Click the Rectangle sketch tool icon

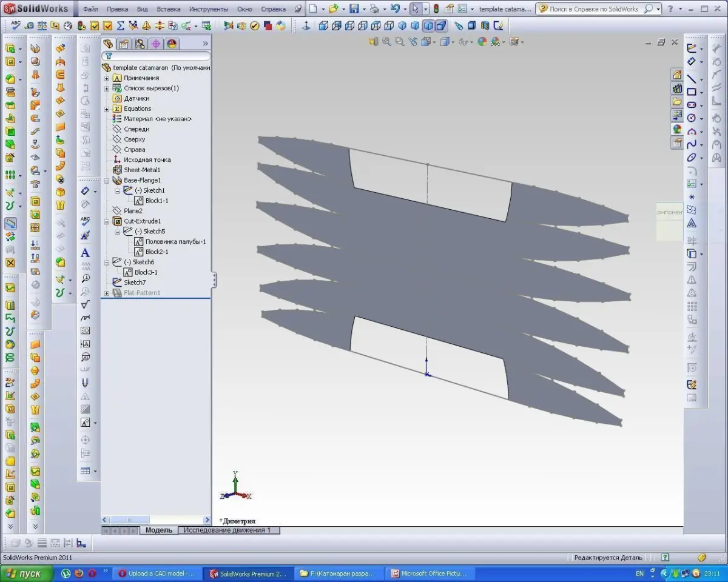pos(692,92)
